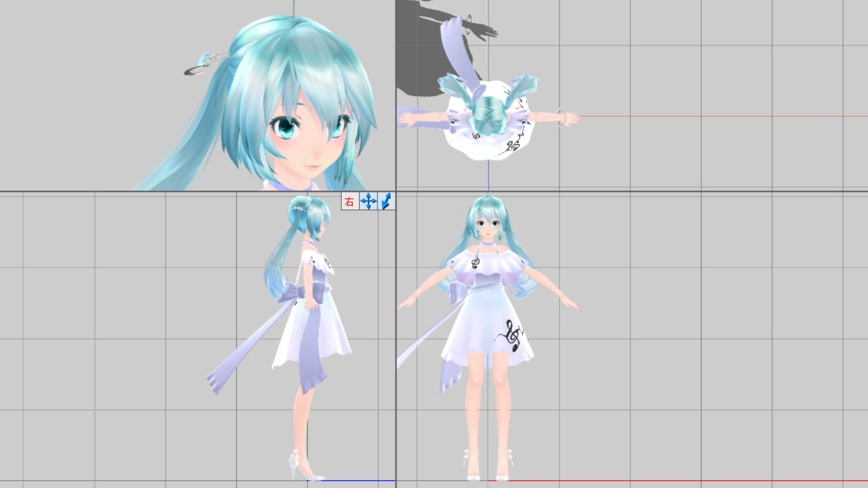Viewport: 868px width, 488px height.
Task: Select the treble clef print on front-view skirt
Action: click(514, 334)
